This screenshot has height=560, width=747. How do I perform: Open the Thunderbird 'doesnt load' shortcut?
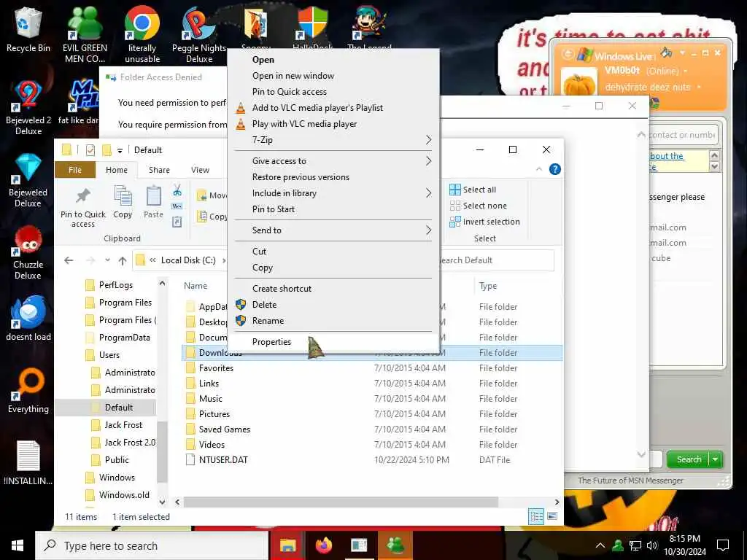tap(28, 318)
